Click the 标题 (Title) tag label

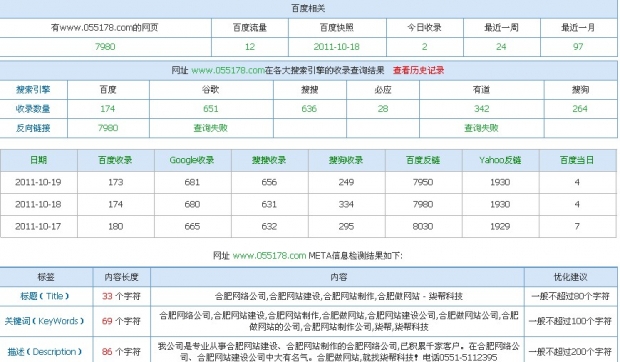[x=45, y=296]
